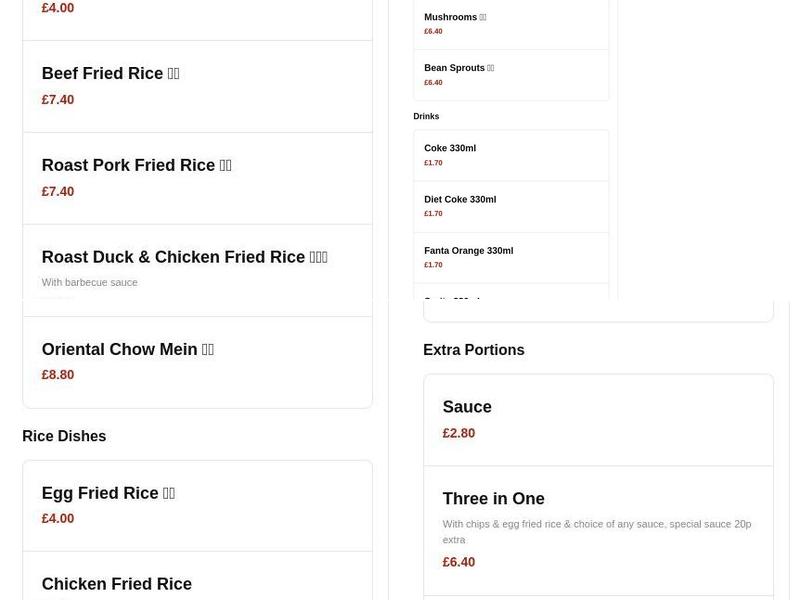Choose Roast Duck & Chicken Fried Rice
The image size is (800, 600).
(x=184, y=257)
